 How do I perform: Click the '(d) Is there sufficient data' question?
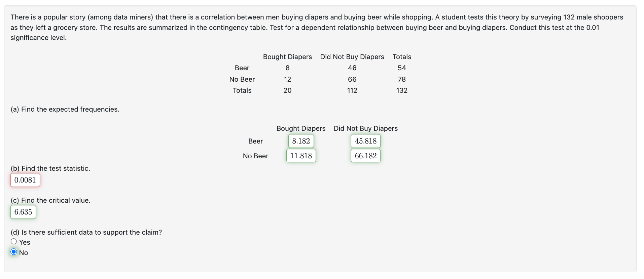coord(86,232)
